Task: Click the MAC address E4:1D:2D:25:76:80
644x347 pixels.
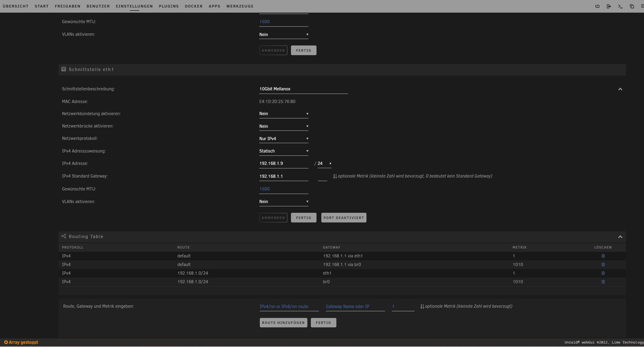Action: pos(277,101)
